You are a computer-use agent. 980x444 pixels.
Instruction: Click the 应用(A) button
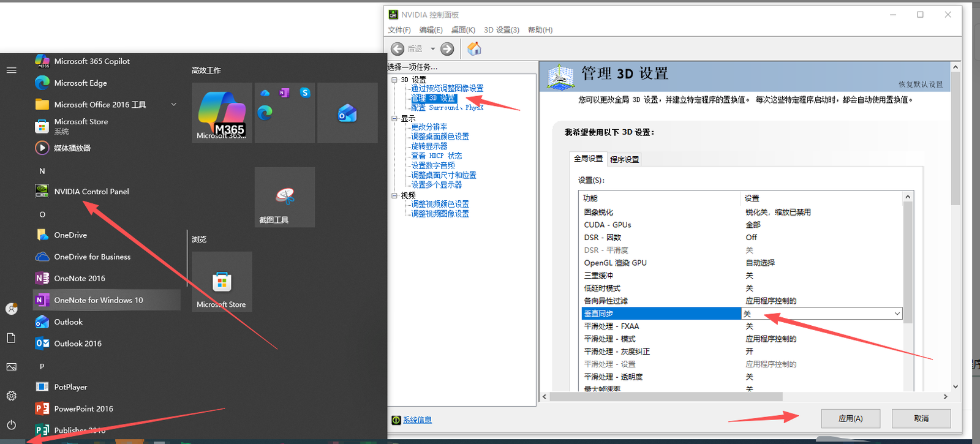[851, 418]
